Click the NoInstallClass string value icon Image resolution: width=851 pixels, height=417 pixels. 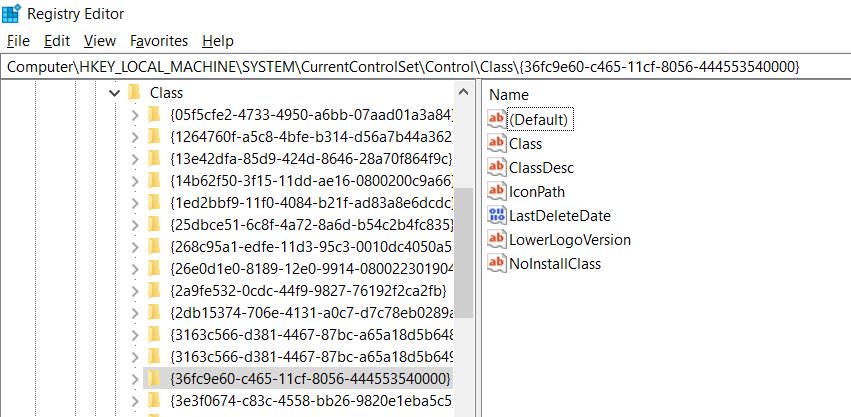(497, 263)
